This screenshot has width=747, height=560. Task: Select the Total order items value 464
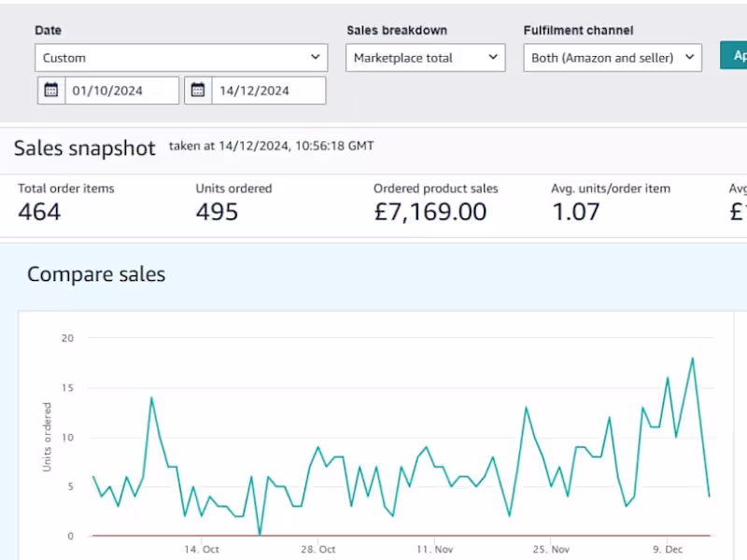(39, 212)
